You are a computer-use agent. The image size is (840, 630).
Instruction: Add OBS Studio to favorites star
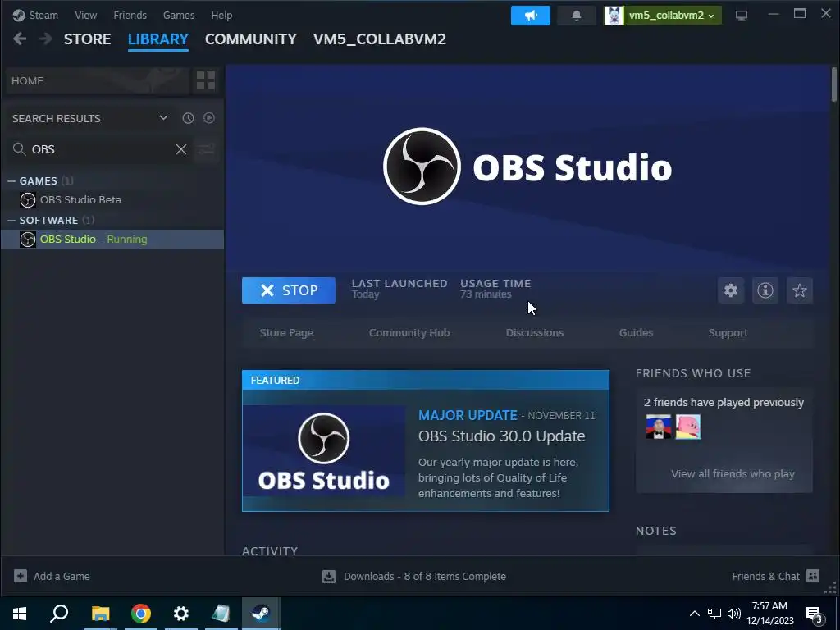point(800,290)
